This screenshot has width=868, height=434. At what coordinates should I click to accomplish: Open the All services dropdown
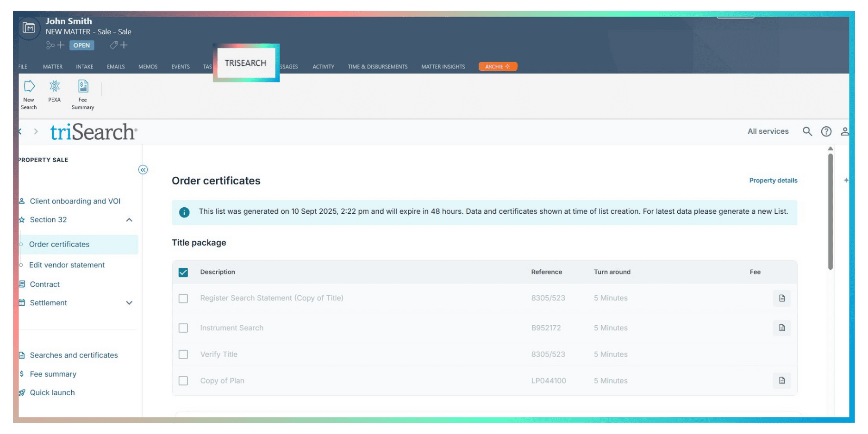coord(768,131)
